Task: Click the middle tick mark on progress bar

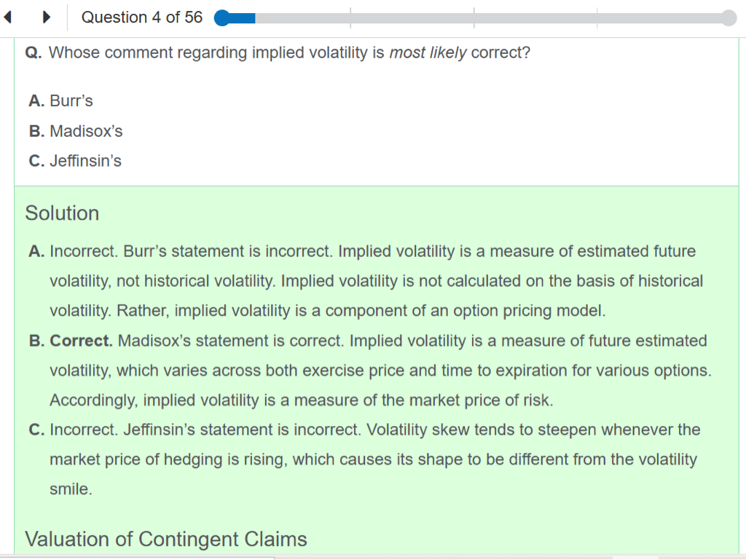Action: tap(474, 18)
